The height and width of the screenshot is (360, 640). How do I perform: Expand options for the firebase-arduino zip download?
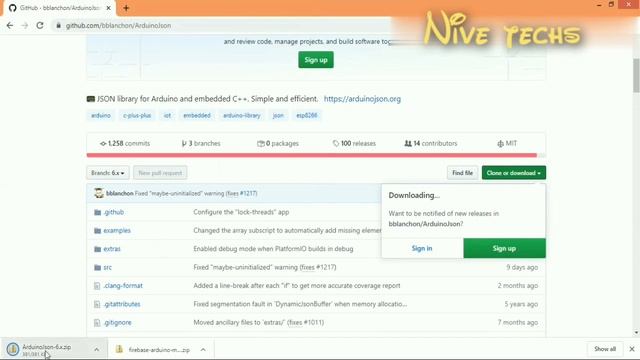(203, 350)
